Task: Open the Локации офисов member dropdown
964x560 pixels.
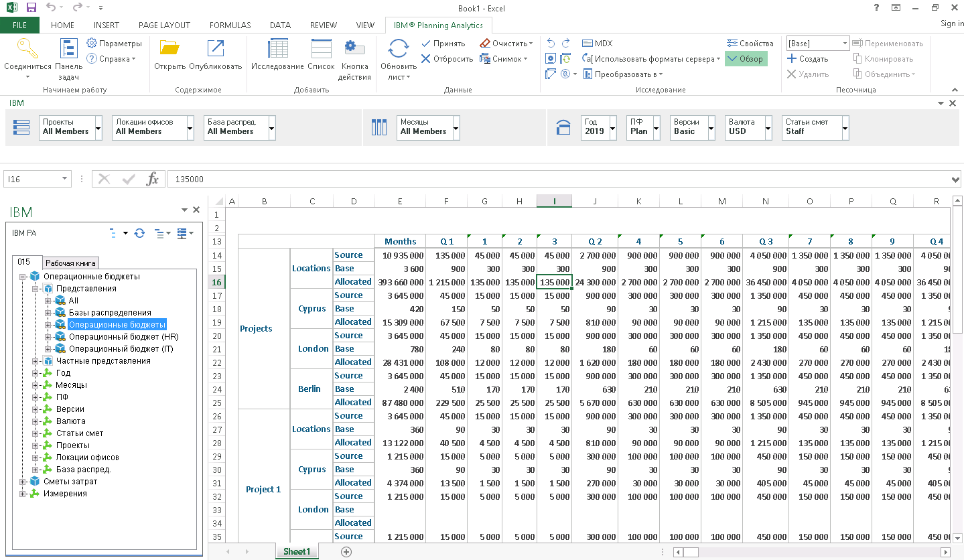Action: click(190, 127)
